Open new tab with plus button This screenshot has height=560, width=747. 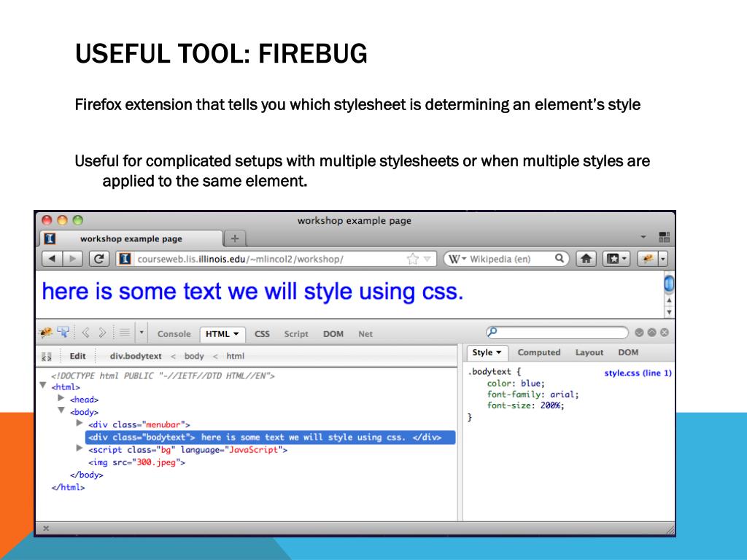click(234, 238)
